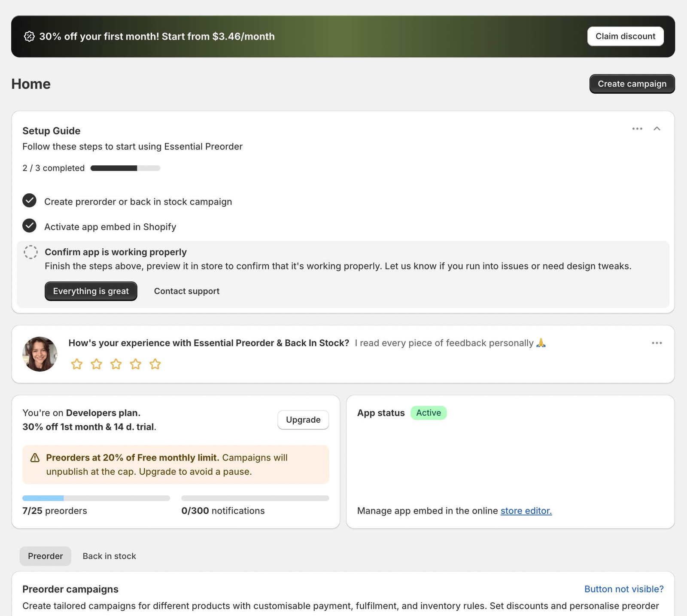Click the 7/25 preorders usage bar
This screenshot has width=687, height=616.
(96, 498)
